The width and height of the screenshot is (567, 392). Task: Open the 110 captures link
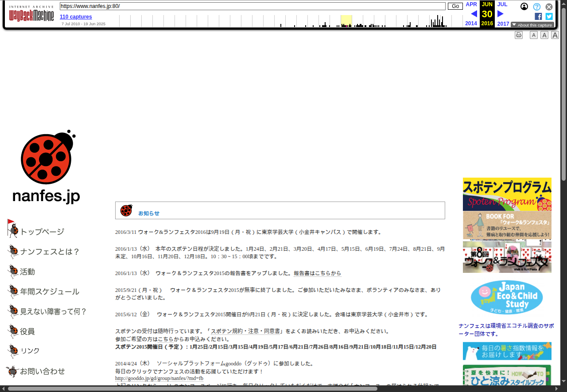tap(76, 17)
